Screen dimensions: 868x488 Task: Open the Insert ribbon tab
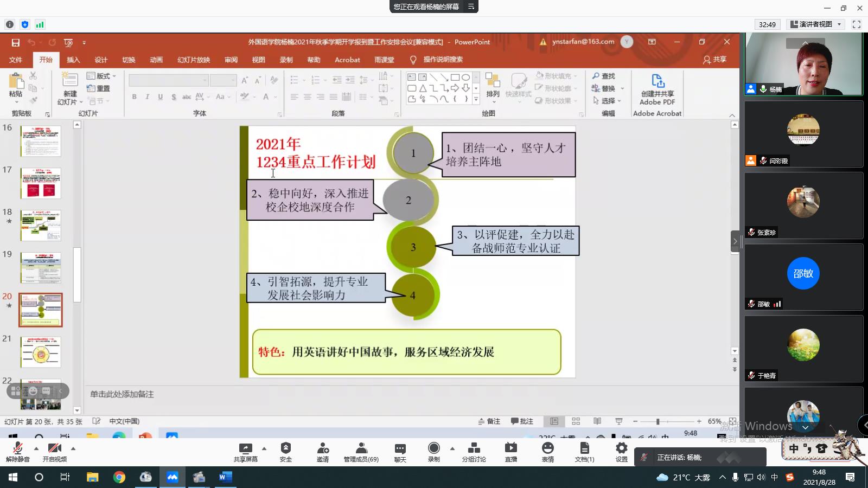point(73,60)
